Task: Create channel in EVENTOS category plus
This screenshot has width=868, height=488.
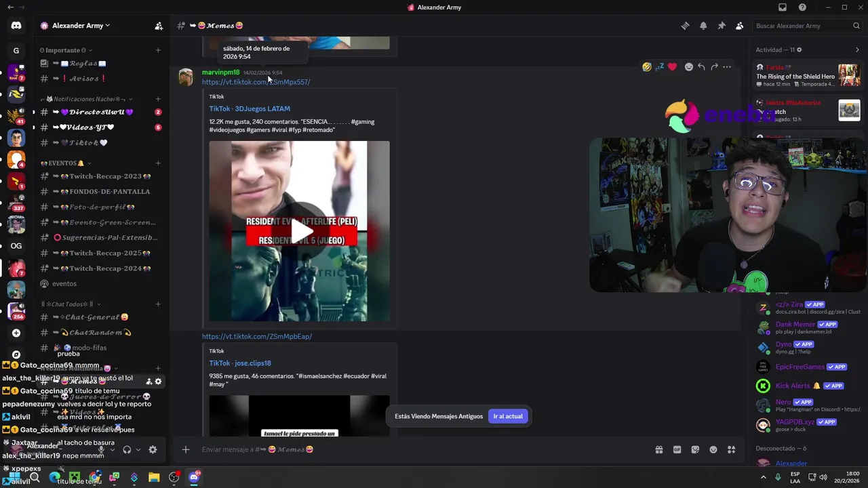Action: [x=158, y=163]
